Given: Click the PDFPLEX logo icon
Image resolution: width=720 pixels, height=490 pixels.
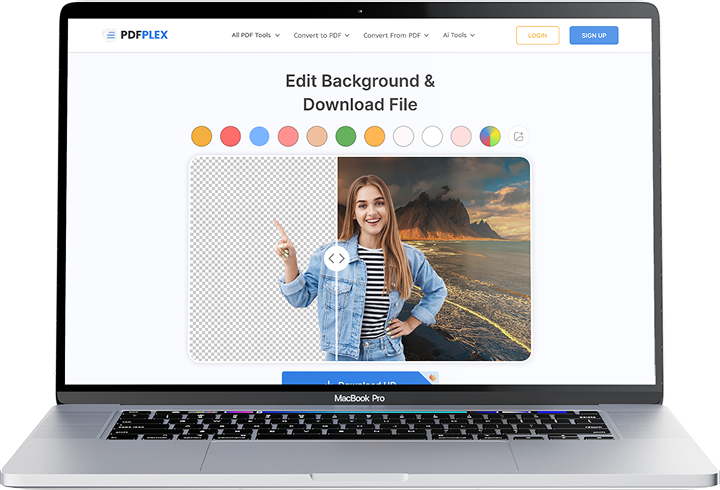Looking at the screenshot, I should (110, 35).
